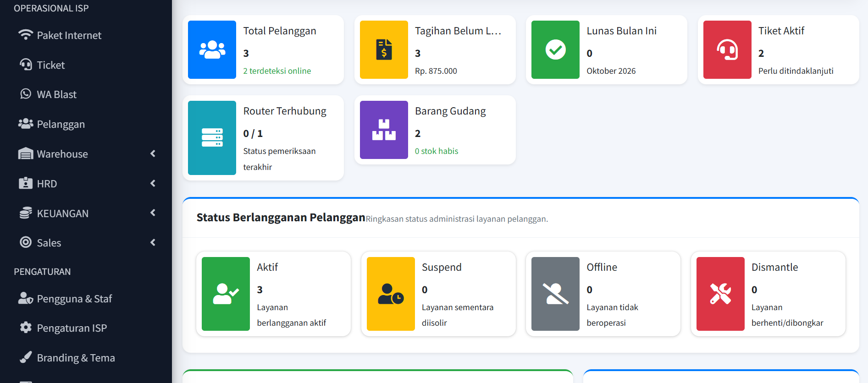Click the green Aktif user-check icon
This screenshot has width=868, height=383.
click(226, 294)
